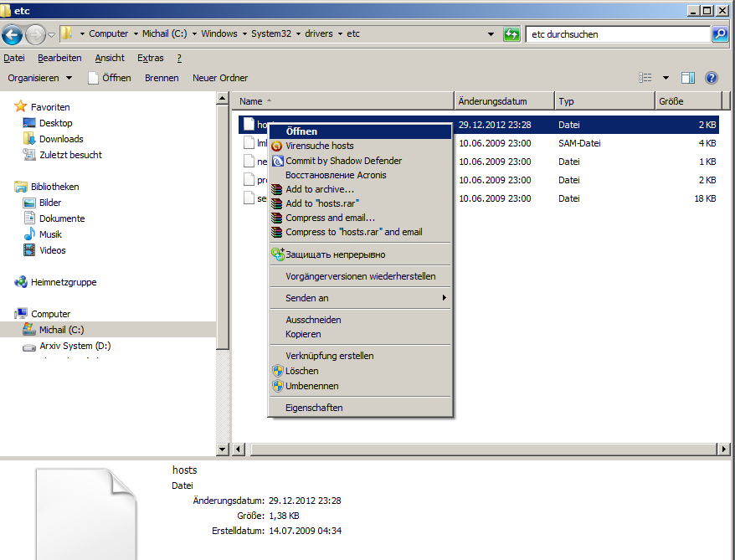The height and width of the screenshot is (560, 735).
Task: Select Защищать непрерывно entry
Action: 360,254
